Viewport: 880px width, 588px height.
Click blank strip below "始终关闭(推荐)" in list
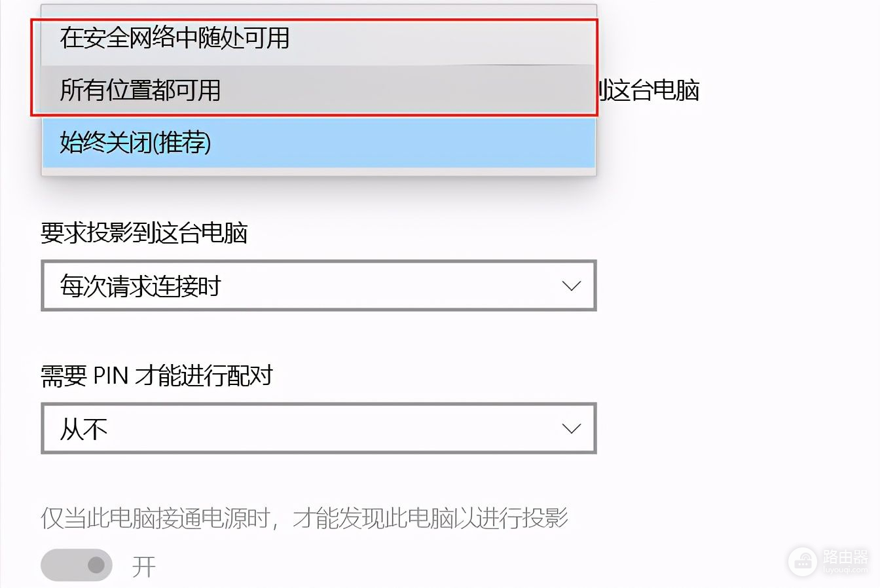pos(319,172)
